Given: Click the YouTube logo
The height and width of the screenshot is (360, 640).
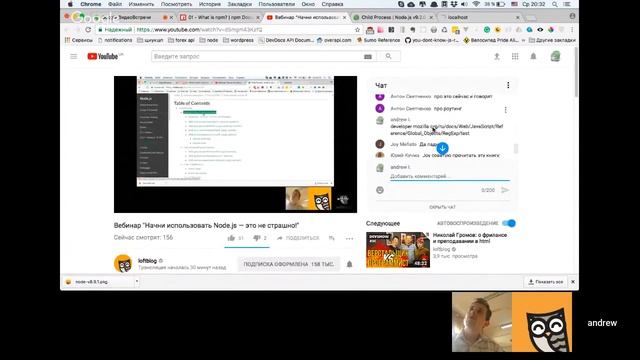Looking at the screenshot, I should [103, 56].
